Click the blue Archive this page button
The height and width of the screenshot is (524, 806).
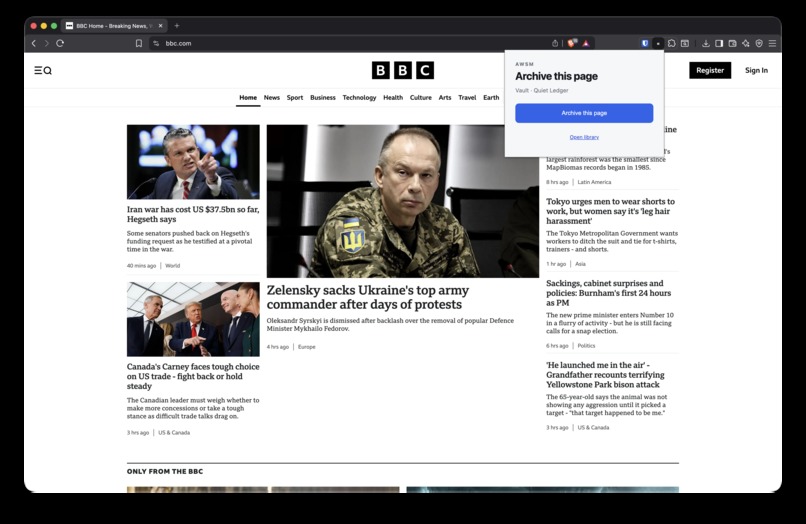pyautogui.click(x=584, y=113)
